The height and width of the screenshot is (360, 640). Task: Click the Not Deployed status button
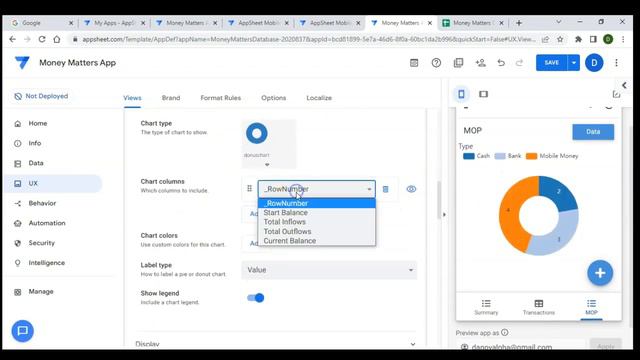41,96
